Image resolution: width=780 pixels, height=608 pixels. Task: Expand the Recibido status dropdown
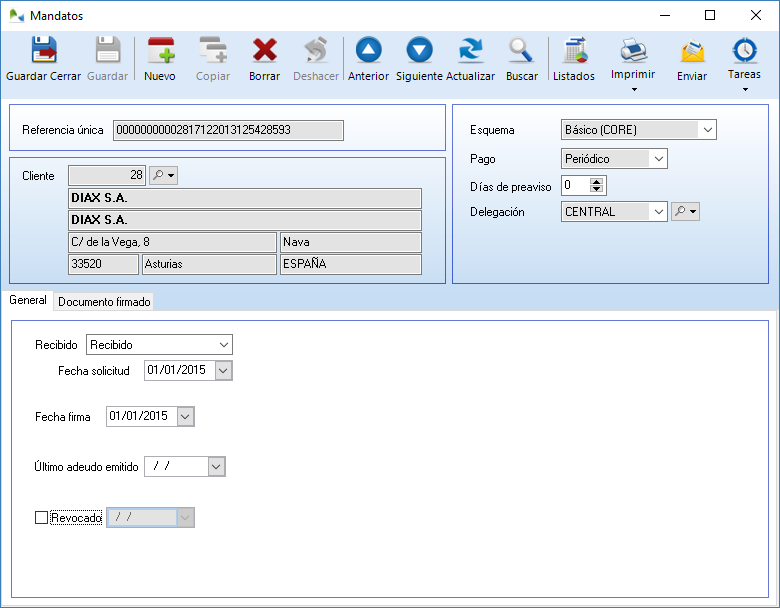tap(223, 345)
